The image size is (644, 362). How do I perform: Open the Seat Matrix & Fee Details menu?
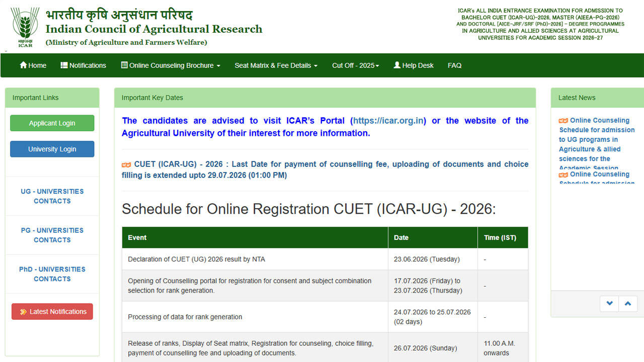[x=276, y=65]
